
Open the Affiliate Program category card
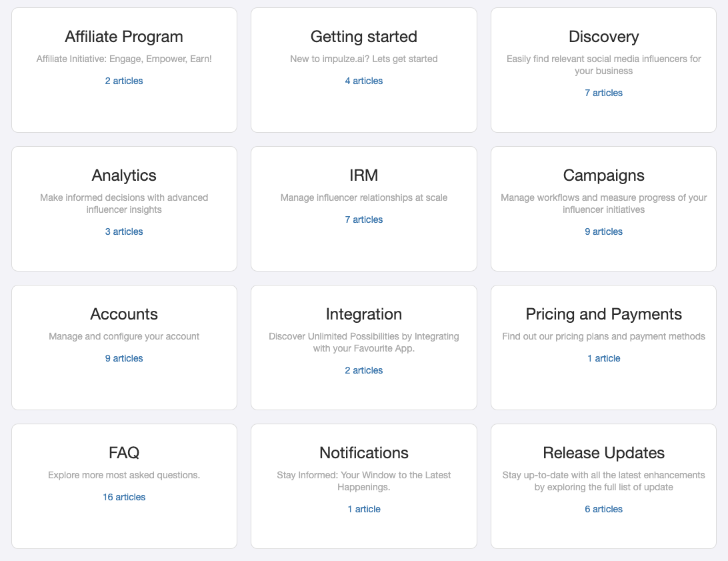tap(123, 37)
